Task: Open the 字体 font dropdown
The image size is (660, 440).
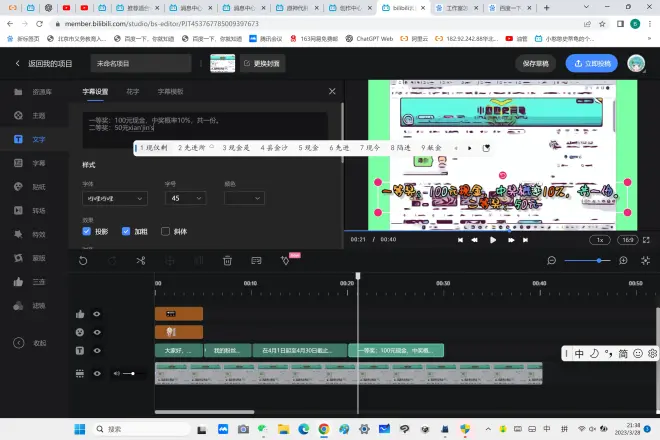Action: [114, 199]
